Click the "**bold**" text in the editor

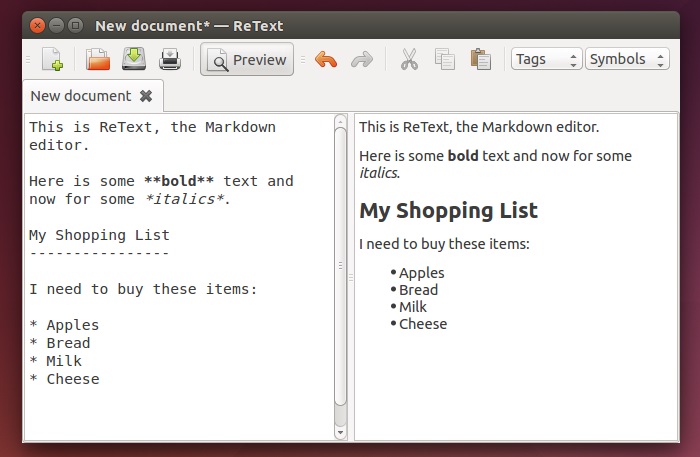[x=179, y=181]
